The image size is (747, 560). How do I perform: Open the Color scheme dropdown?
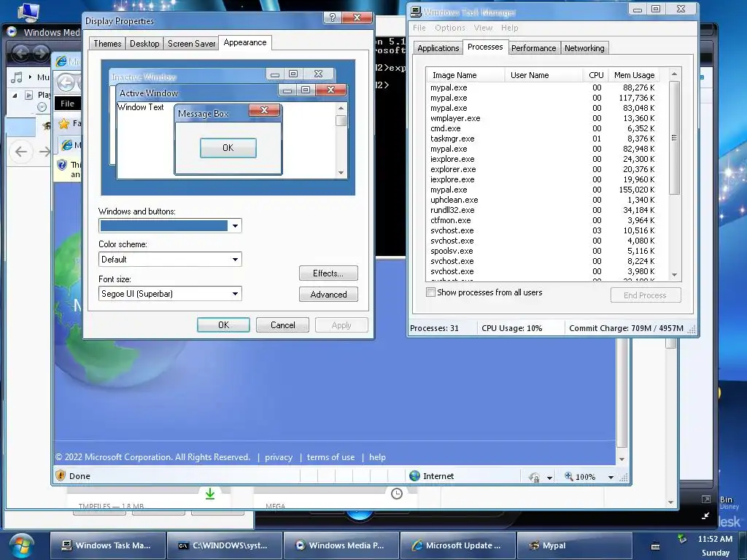(x=235, y=260)
